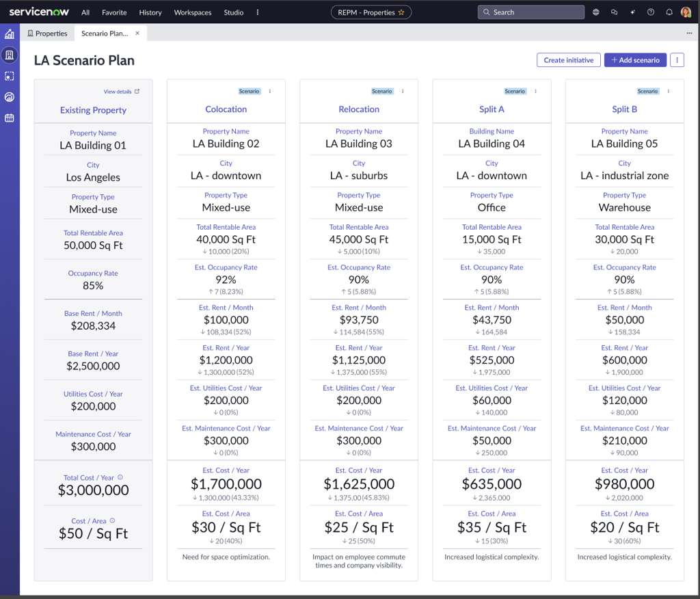Open more actions beside Add scenario
The height and width of the screenshot is (599, 700).
pyautogui.click(x=677, y=60)
